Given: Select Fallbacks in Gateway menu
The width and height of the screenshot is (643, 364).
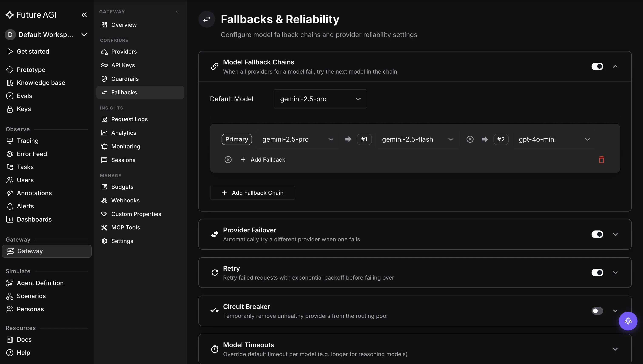Looking at the screenshot, I should 140,92.
